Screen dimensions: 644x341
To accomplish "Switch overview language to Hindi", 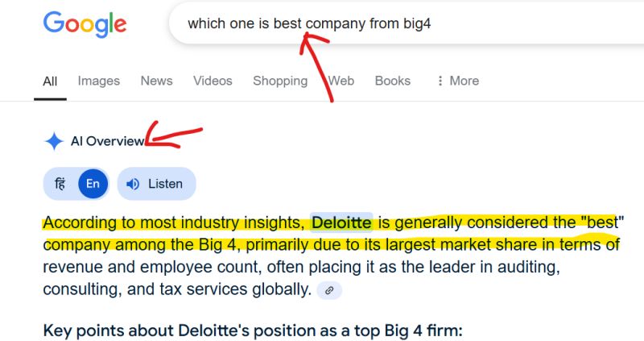I will pos(60,184).
